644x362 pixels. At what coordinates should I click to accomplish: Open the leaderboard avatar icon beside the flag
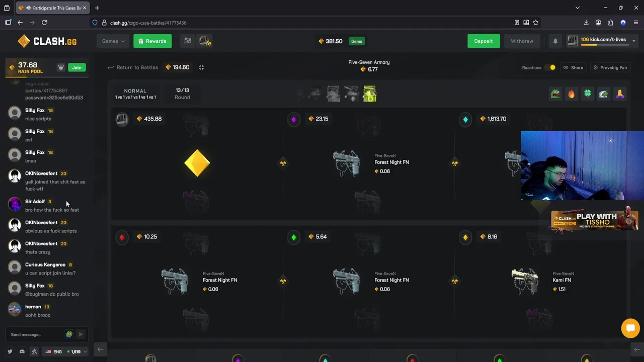(x=205, y=41)
